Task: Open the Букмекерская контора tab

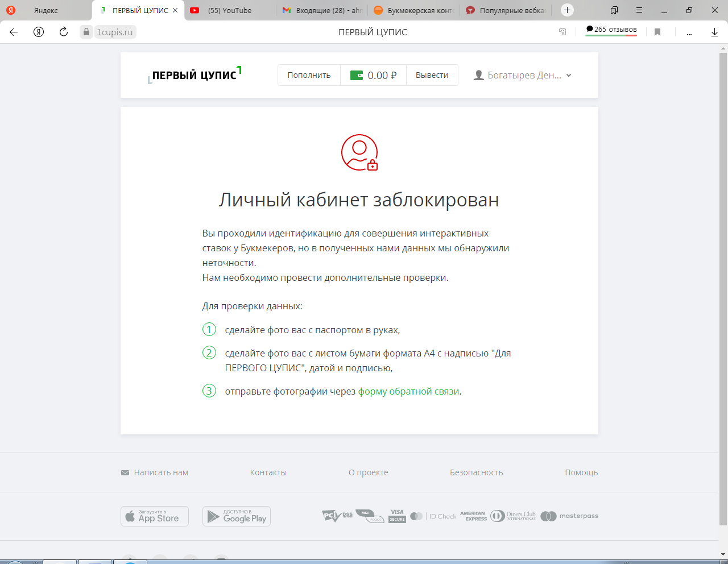Action: click(413, 10)
